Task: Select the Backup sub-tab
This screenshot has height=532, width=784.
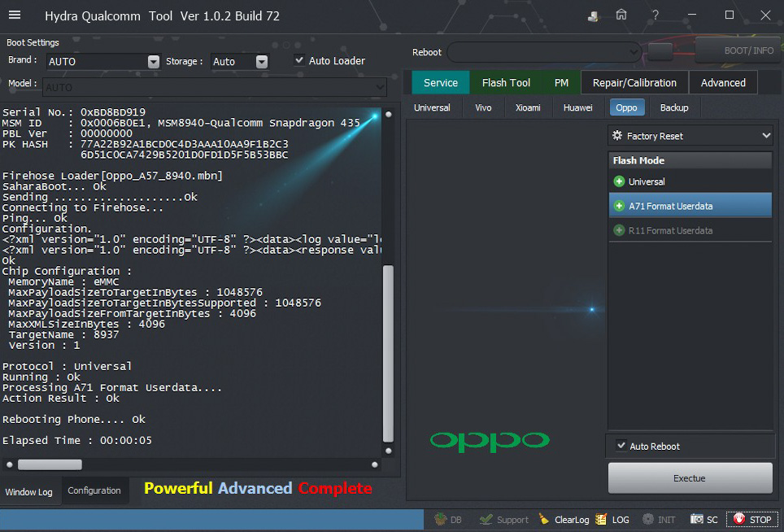Action: coord(674,107)
